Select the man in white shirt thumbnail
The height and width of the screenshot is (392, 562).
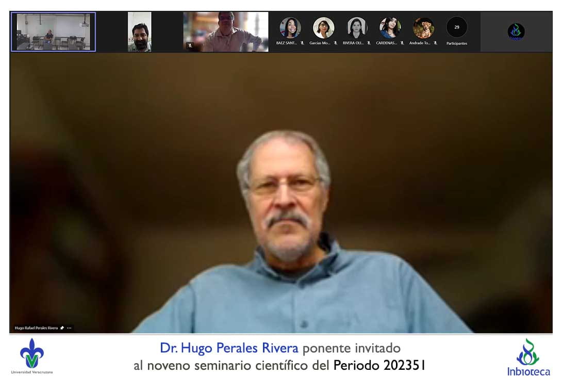[x=226, y=32]
